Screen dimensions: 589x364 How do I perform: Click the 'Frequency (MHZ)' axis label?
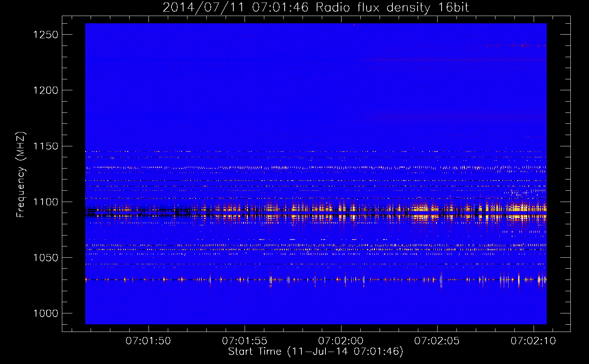click(x=21, y=175)
